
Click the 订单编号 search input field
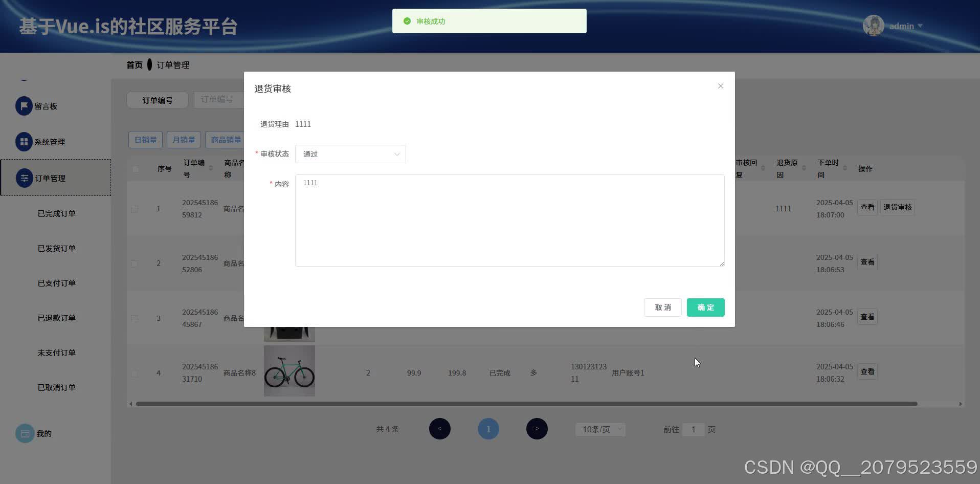219,99
